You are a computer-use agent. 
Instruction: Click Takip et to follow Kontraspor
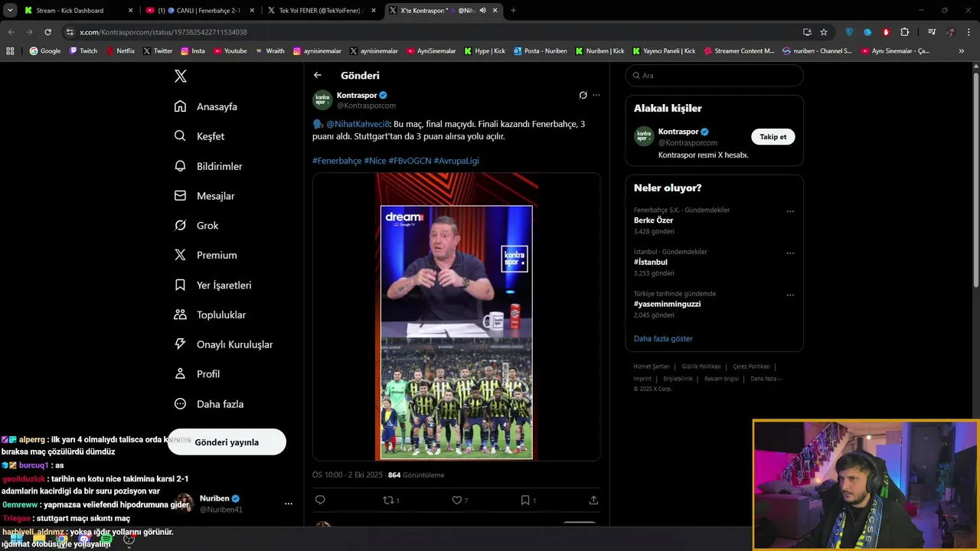pyautogui.click(x=773, y=137)
